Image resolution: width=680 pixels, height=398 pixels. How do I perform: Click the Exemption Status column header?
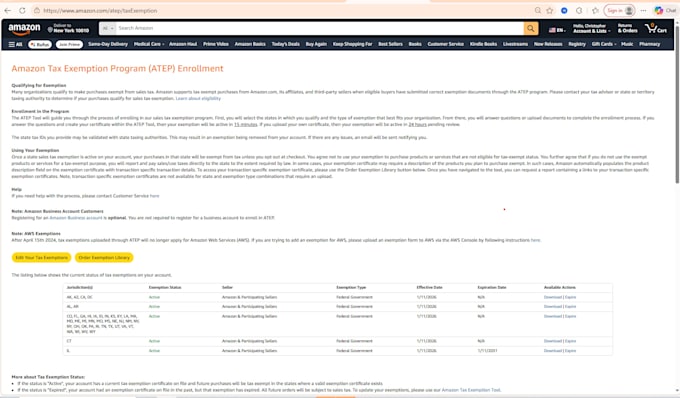[x=165, y=287]
